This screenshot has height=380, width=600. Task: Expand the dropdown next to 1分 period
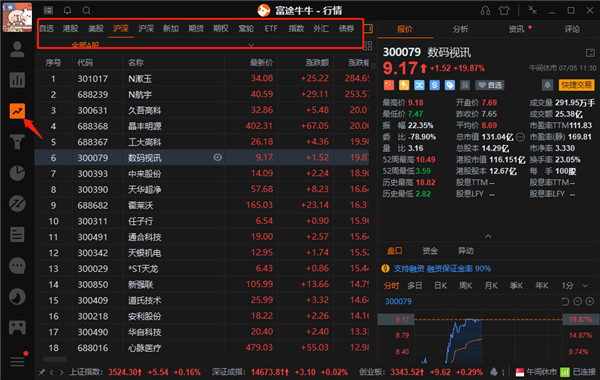click(585, 285)
